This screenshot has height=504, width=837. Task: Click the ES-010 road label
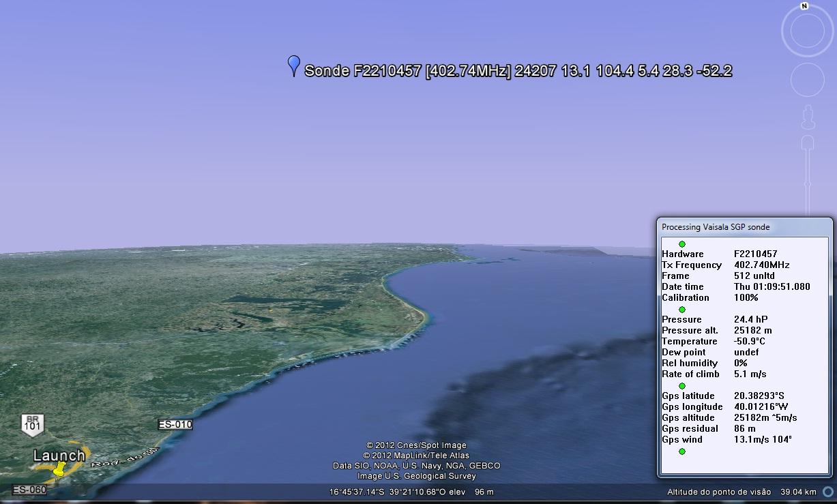pyautogui.click(x=175, y=424)
